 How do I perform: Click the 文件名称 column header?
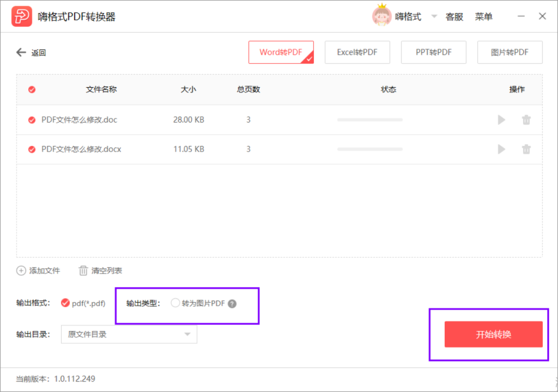[101, 89]
